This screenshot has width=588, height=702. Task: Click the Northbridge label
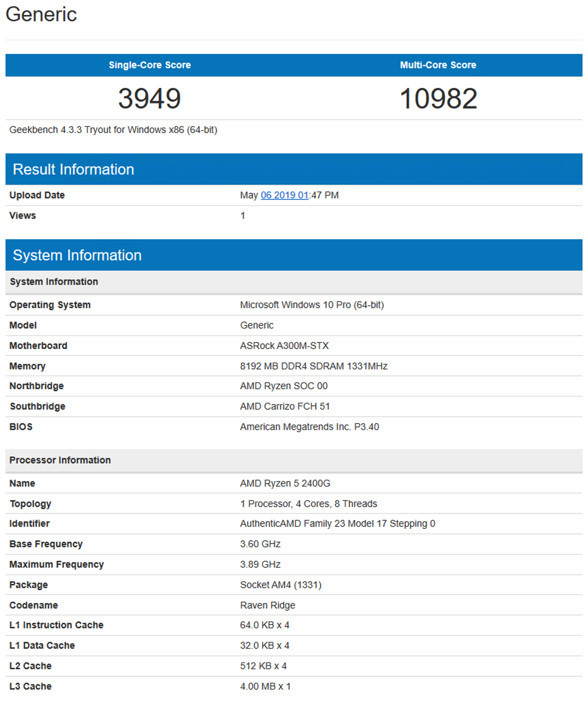coord(36,386)
